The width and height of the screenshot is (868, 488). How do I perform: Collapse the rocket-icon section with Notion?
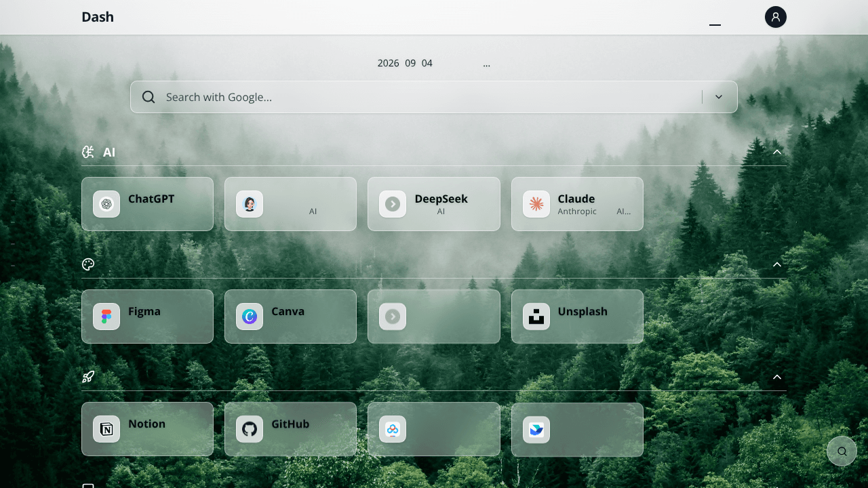tap(777, 377)
